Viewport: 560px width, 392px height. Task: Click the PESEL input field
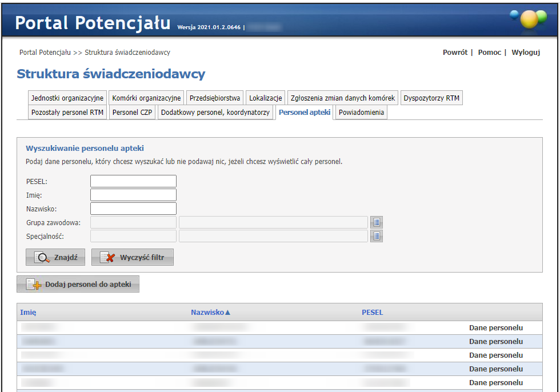[x=133, y=181]
